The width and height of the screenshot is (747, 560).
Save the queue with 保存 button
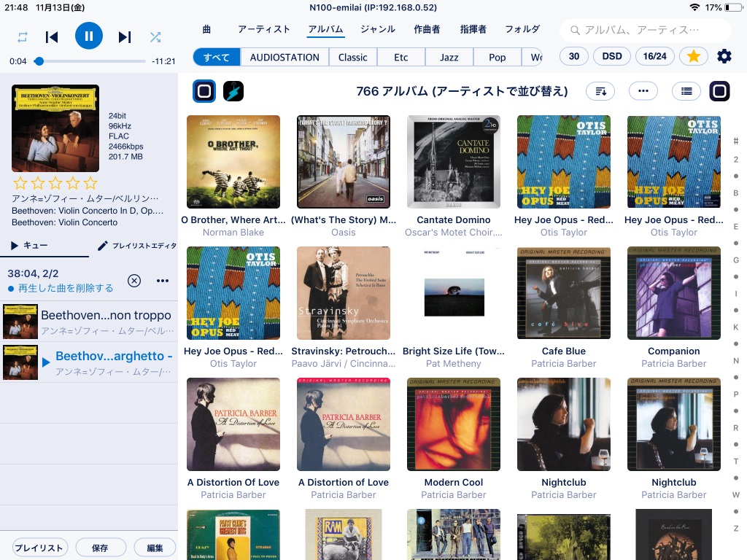[x=101, y=548]
